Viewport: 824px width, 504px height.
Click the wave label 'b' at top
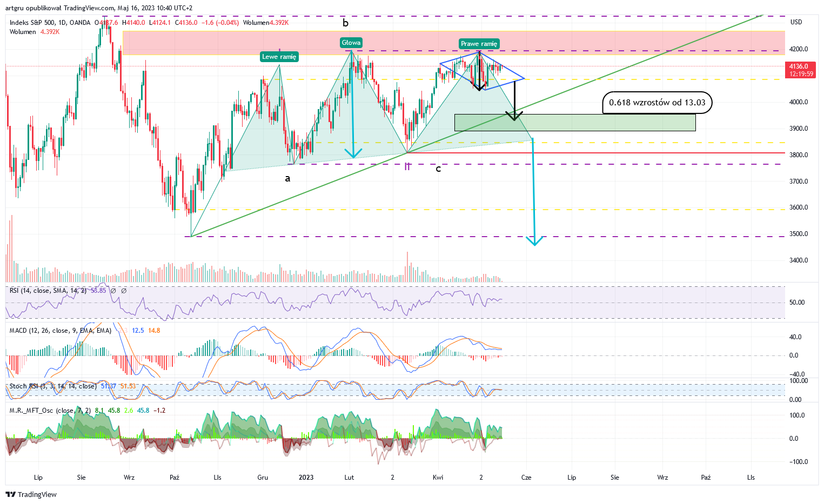345,23
